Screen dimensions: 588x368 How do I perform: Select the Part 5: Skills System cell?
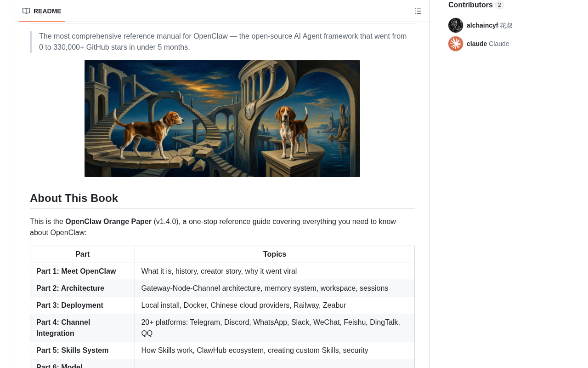[83, 351]
